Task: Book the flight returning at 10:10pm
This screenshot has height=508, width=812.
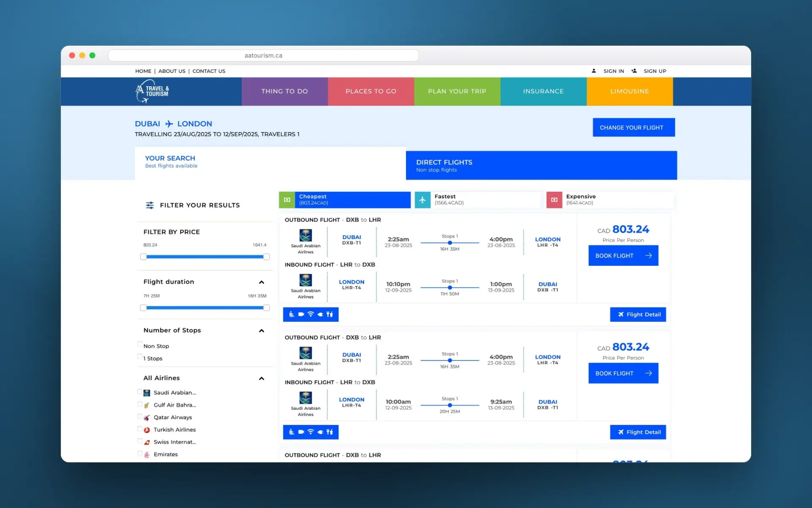Action: point(623,256)
